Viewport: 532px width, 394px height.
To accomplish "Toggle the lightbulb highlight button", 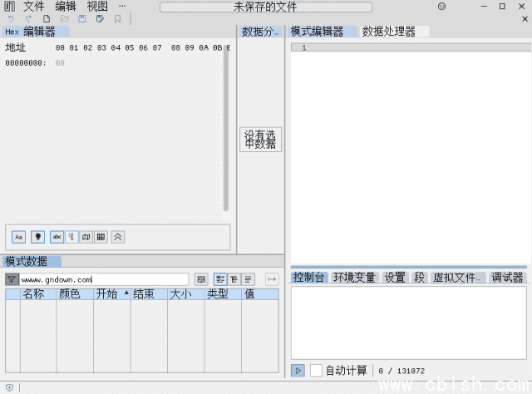I will (x=37, y=237).
